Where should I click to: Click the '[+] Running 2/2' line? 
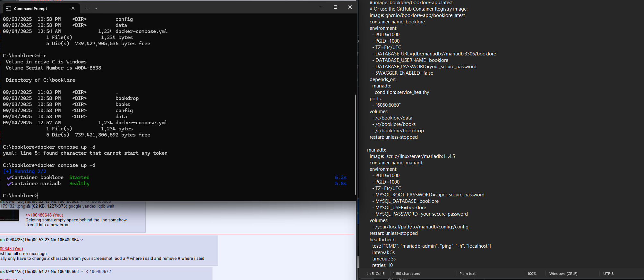tap(24, 171)
